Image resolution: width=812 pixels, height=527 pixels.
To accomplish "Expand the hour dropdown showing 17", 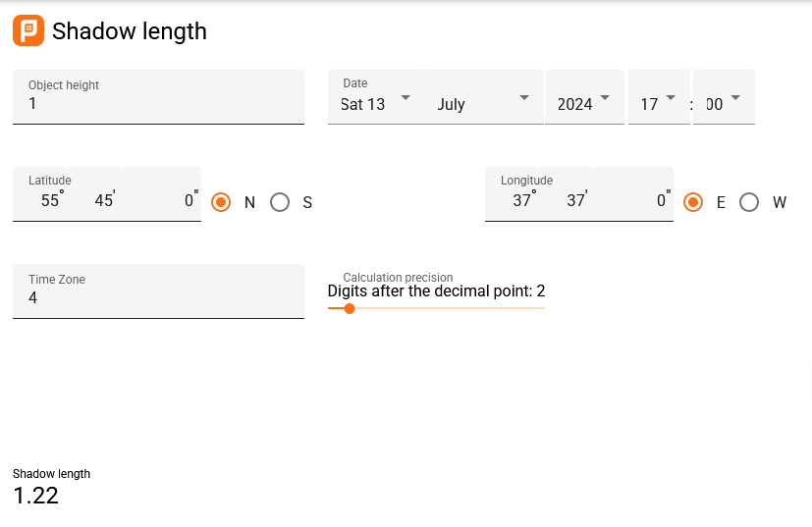I will (659, 97).
